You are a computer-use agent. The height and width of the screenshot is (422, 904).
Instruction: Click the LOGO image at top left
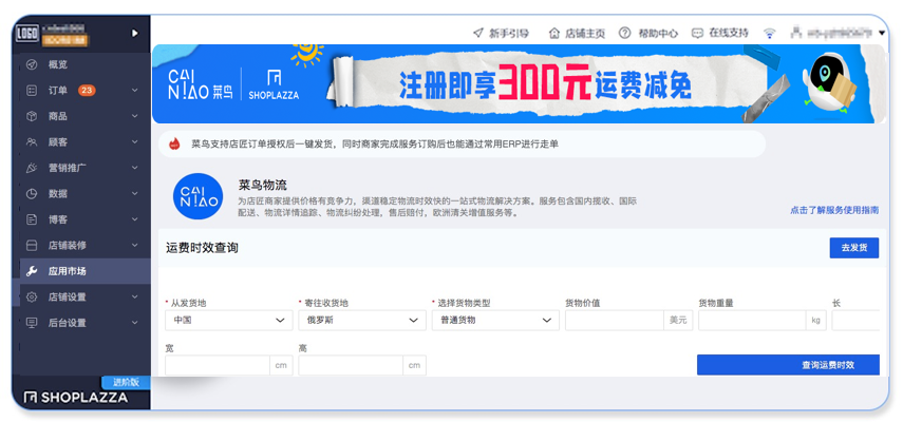(x=27, y=33)
